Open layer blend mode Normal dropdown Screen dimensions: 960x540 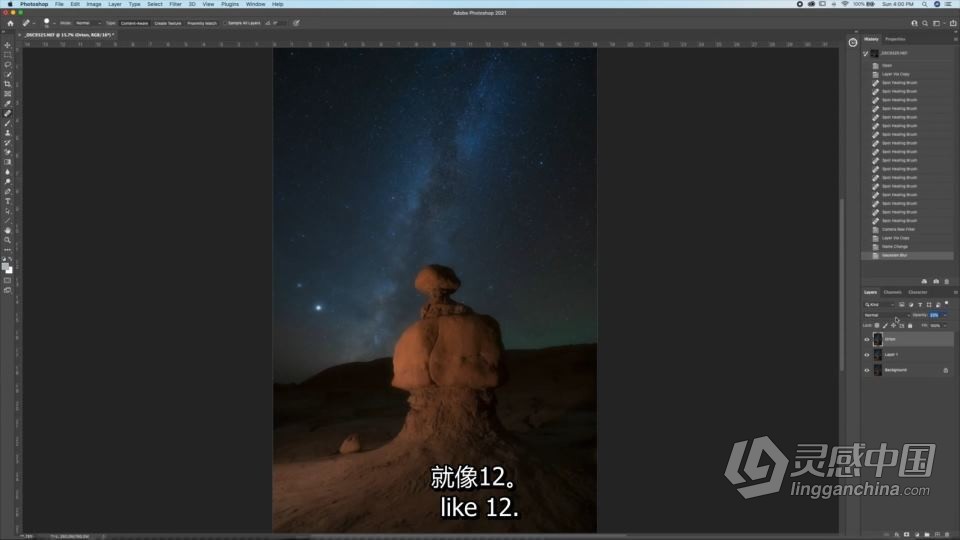click(x=887, y=315)
